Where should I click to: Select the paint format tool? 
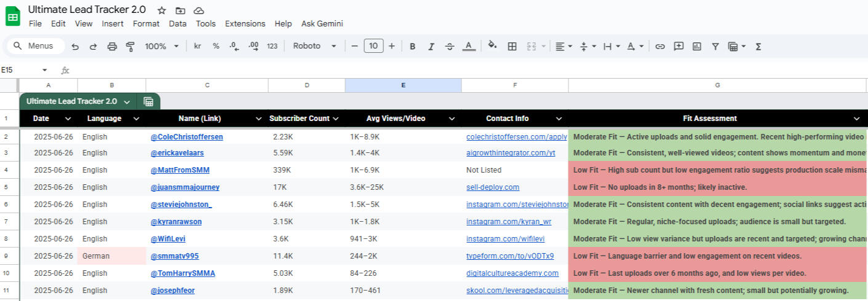pyautogui.click(x=130, y=46)
